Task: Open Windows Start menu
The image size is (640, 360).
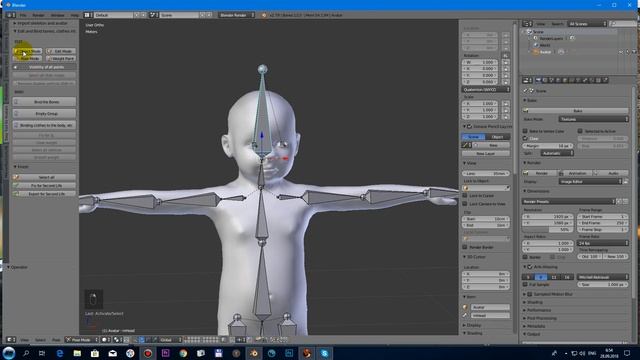Action: coord(9,353)
